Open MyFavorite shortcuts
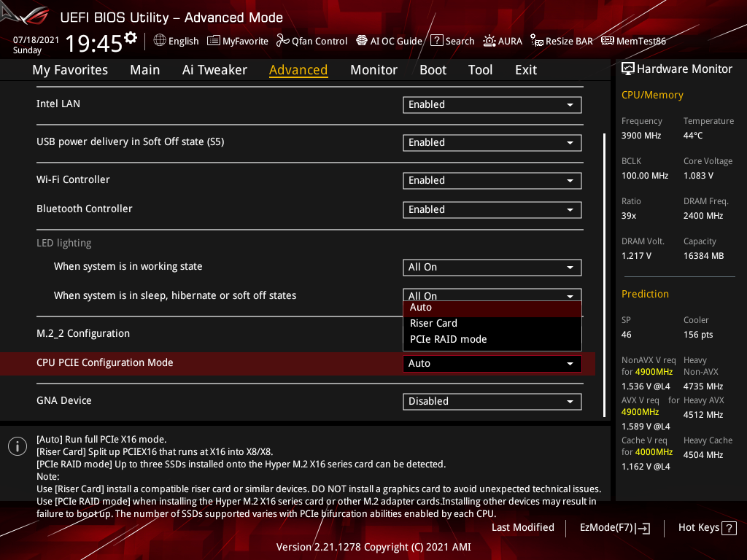The image size is (747, 560). pyautogui.click(x=237, y=41)
